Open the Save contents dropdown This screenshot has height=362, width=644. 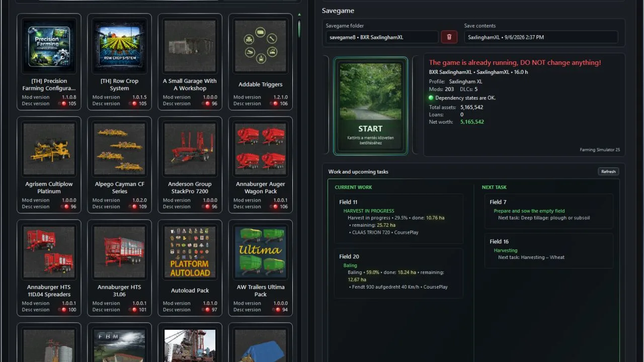541,37
